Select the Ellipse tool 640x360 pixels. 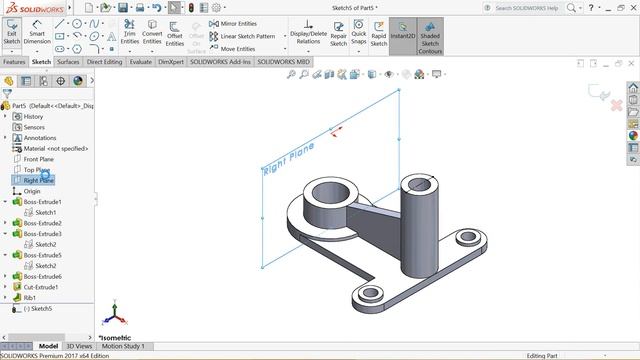click(x=94, y=36)
